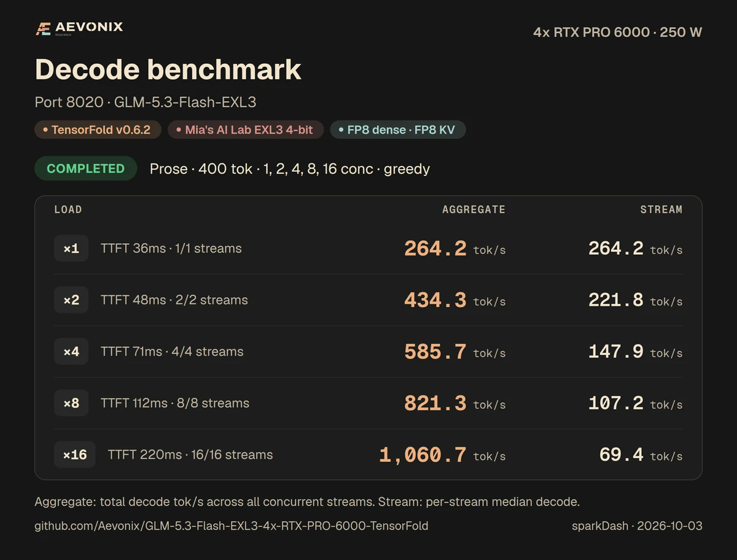Click the COMPLETED status badge
Image resolution: width=737 pixels, height=560 pixels.
85,168
